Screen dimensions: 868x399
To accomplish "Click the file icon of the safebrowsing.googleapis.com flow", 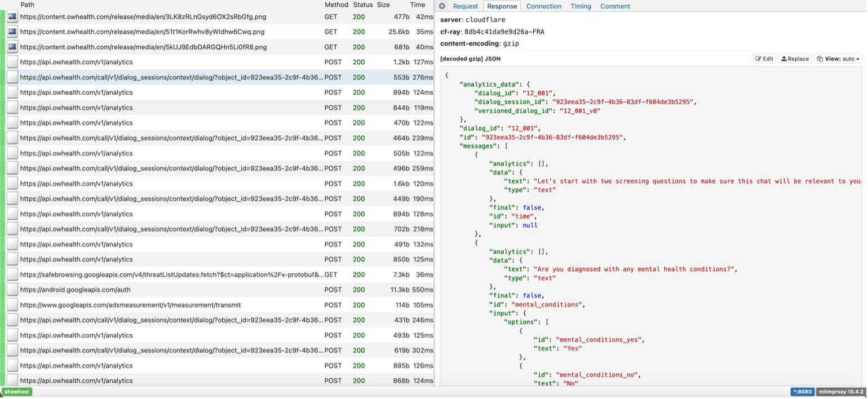I will coord(12,275).
